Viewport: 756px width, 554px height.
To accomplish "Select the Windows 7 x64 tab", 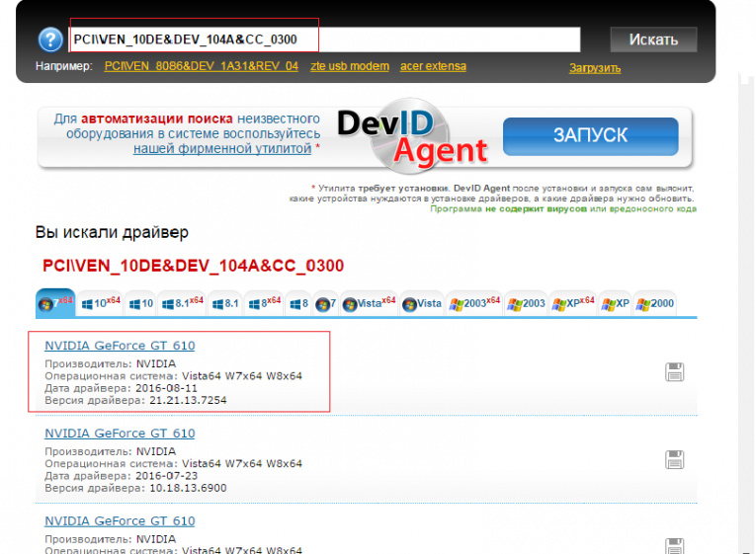I will pos(55,303).
